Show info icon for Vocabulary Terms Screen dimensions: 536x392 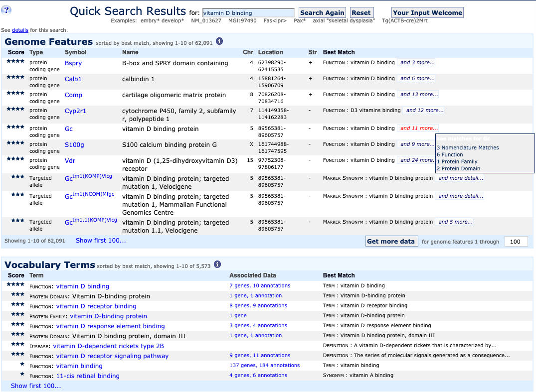[x=217, y=264]
